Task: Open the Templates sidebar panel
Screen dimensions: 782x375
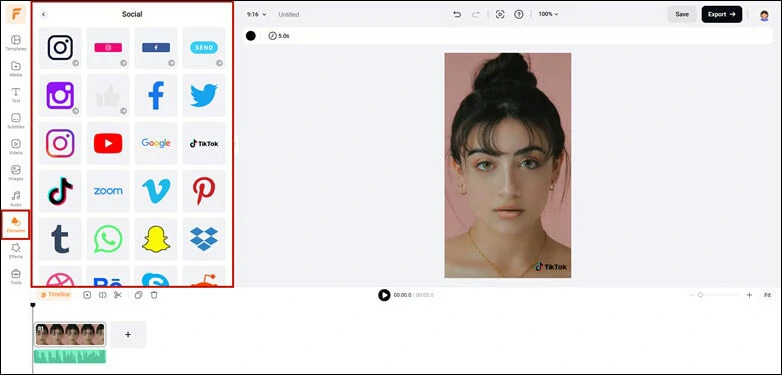Action: (15, 42)
